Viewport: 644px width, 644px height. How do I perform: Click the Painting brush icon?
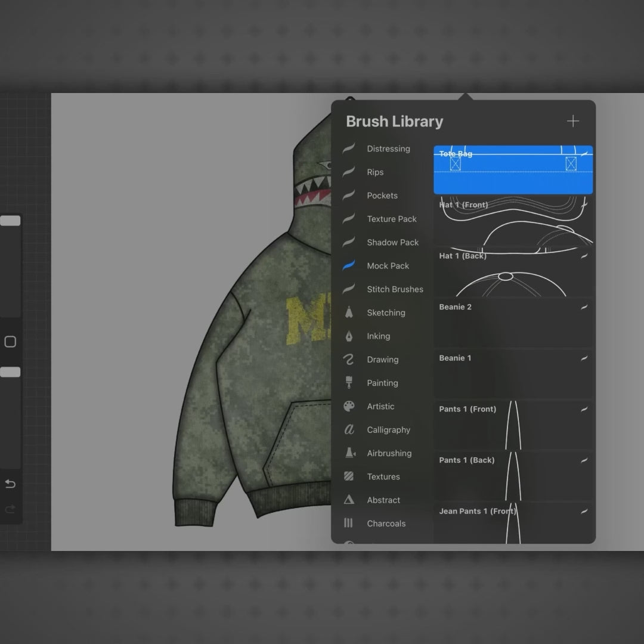349,383
